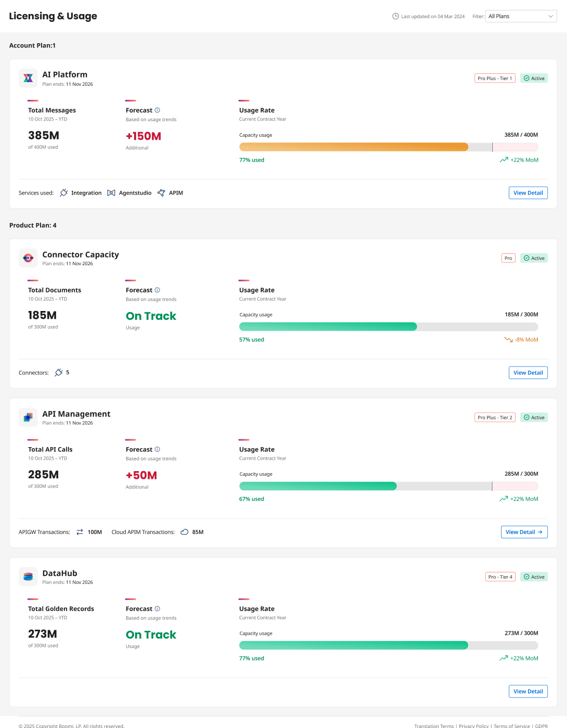Click the 385M total messages value
Viewport: 567px width, 728px height.
(44, 136)
